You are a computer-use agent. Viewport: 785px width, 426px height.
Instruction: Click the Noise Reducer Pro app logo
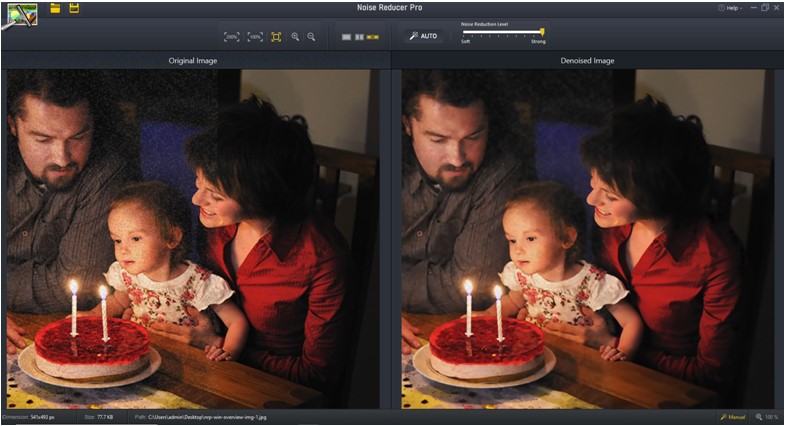22,15
